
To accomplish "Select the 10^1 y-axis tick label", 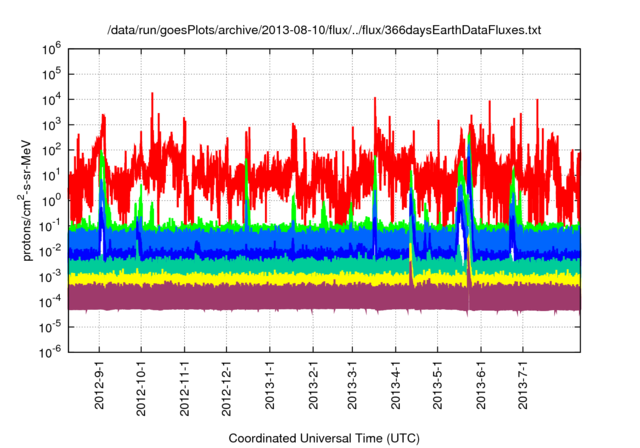I will 51,176.
